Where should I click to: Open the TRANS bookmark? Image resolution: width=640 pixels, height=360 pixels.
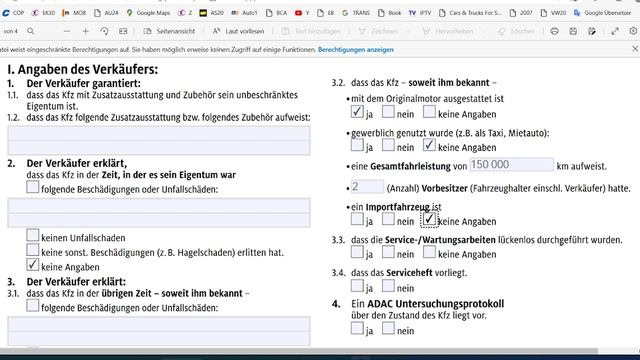pyautogui.click(x=356, y=13)
